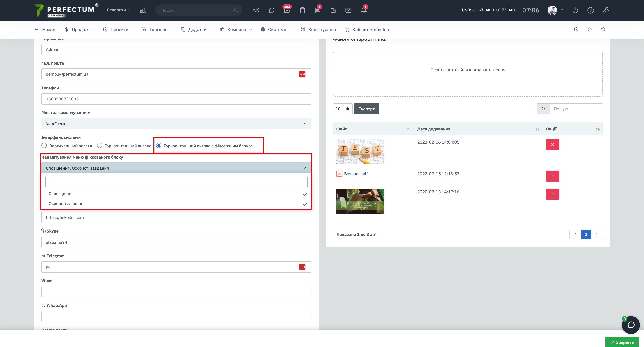The image size is (644, 347).
Task: Click the wrench settings icon
Action: [606, 10]
